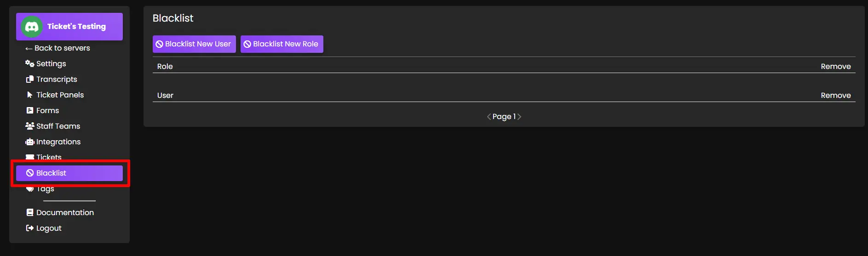This screenshot has width=868, height=256.
Task: Click the Staff Teams people icon
Action: pyautogui.click(x=30, y=126)
